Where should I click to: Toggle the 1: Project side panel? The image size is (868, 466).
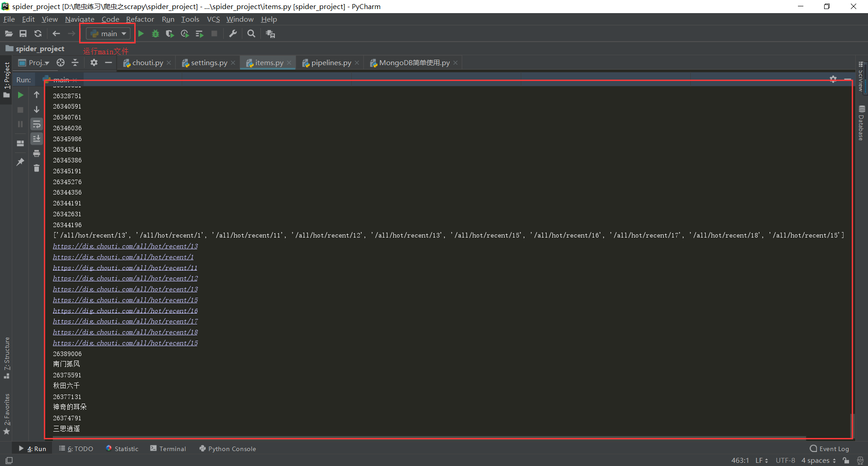pyautogui.click(x=6, y=79)
